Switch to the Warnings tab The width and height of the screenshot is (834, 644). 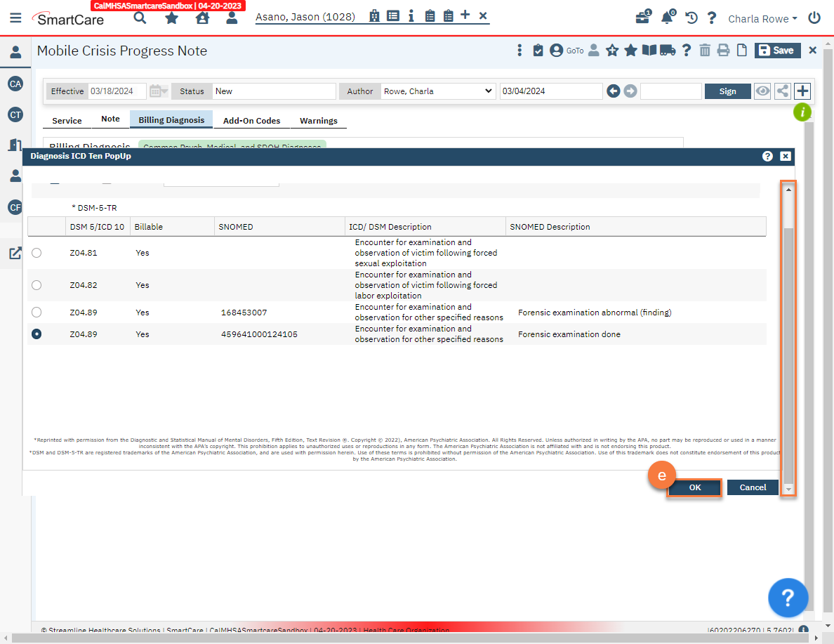click(318, 121)
